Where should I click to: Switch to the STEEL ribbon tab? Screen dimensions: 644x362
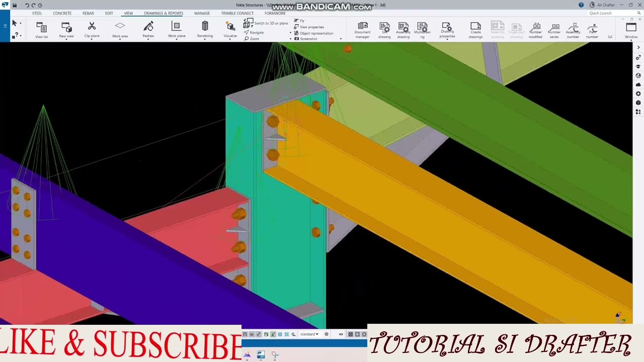[37, 13]
